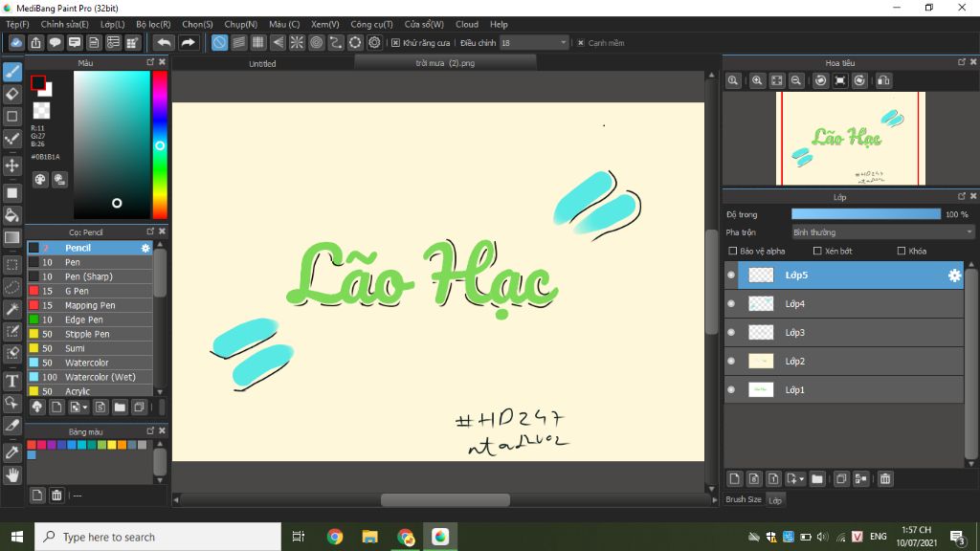This screenshot has width=980, height=551.
Task: Open the Điều chỉnh value dropdown
Action: click(x=534, y=42)
